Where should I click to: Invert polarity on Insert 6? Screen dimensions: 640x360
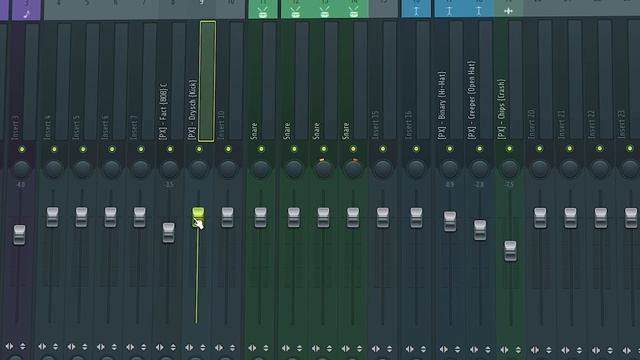[x=114, y=347]
